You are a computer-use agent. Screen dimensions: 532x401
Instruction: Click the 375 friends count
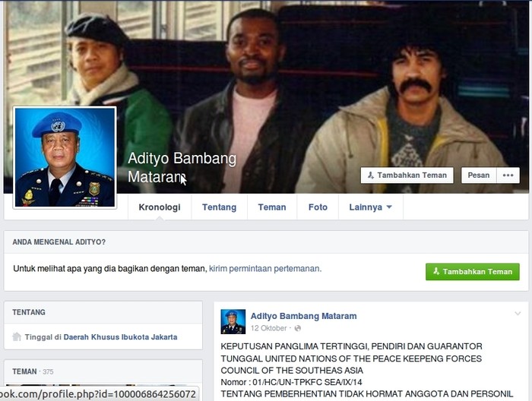click(x=48, y=371)
